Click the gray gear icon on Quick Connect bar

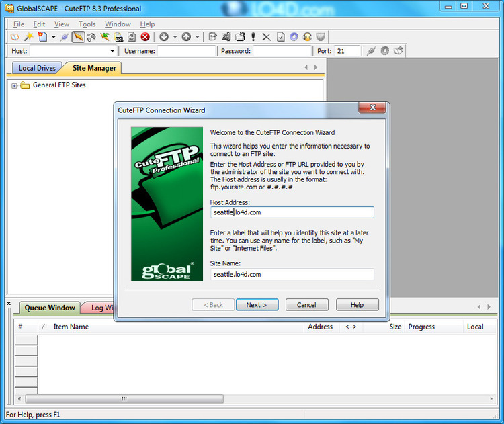pyautogui.click(x=385, y=51)
